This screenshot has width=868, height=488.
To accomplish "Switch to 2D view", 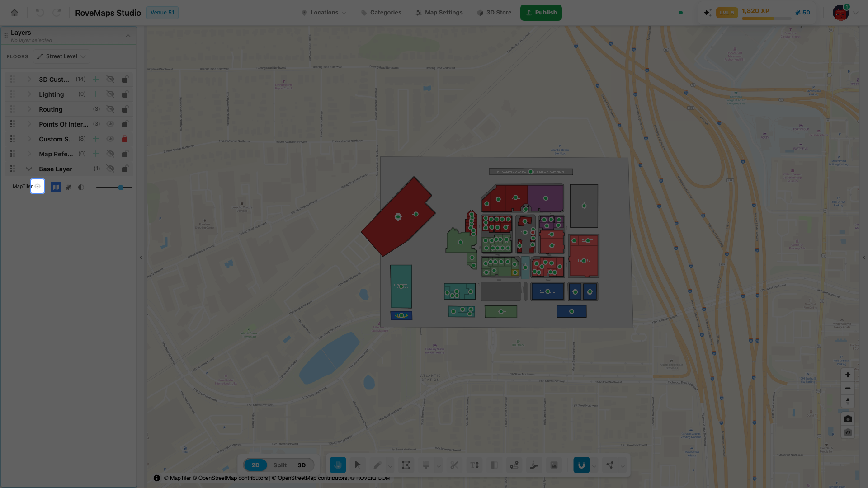I will 255,465.
